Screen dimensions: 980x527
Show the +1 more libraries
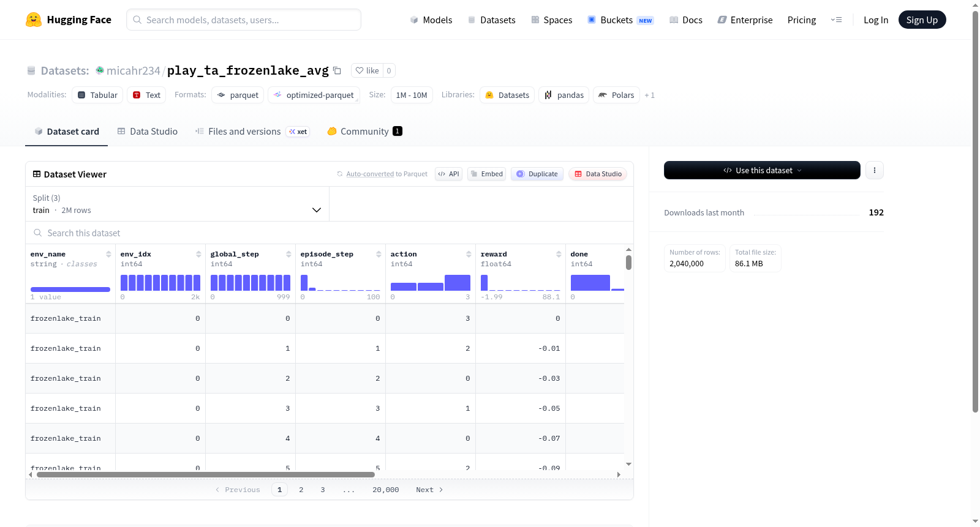649,95
